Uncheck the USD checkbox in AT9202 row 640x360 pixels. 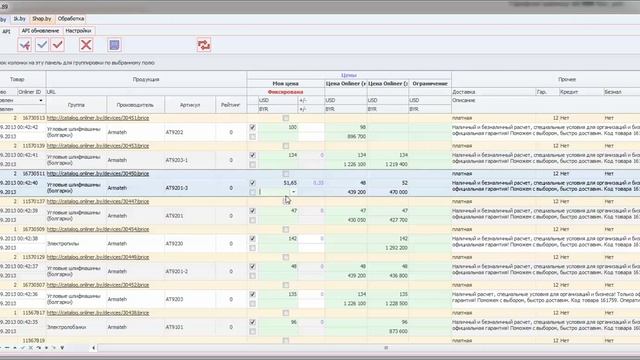tap(252, 127)
